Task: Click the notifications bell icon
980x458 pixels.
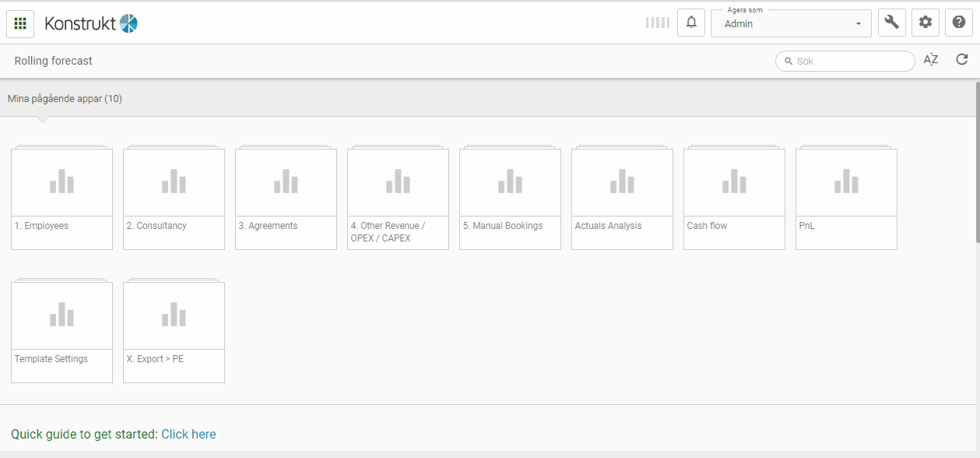Action: click(x=691, y=23)
